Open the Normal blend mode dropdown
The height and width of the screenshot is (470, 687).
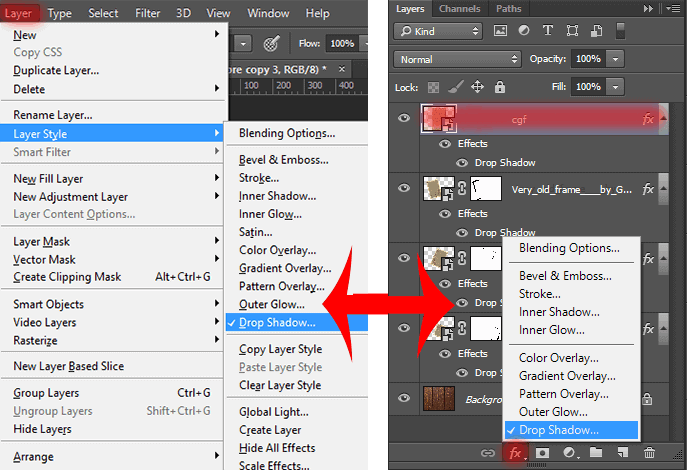pos(457,59)
